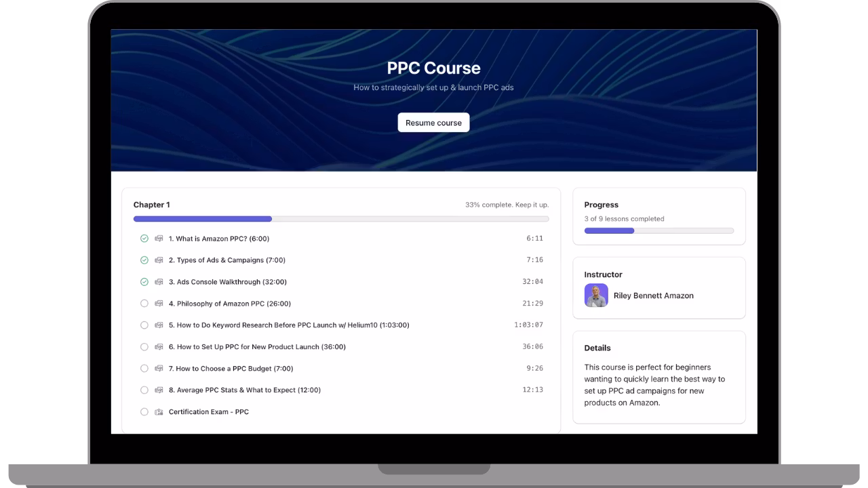Click quiz icon beside Certification Exam - PPC

pyautogui.click(x=159, y=412)
